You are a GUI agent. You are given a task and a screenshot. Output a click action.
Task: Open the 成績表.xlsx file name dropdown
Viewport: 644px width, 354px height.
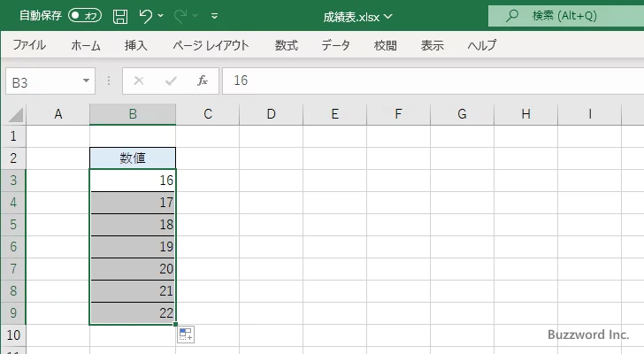point(357,17)
